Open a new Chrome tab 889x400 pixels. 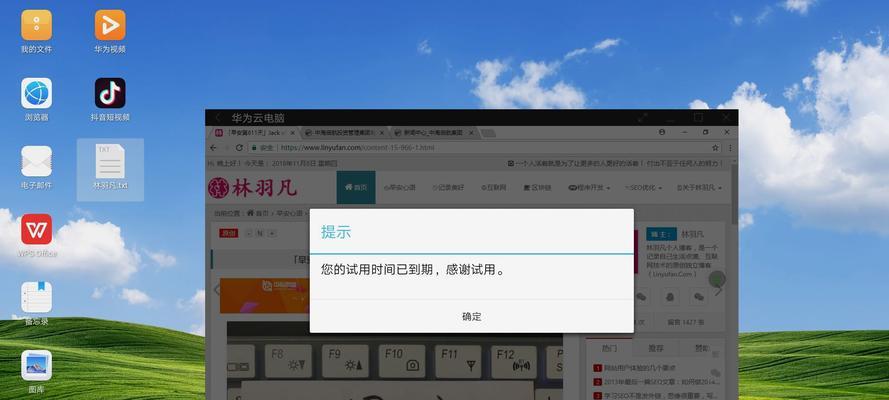pos(488,133)
